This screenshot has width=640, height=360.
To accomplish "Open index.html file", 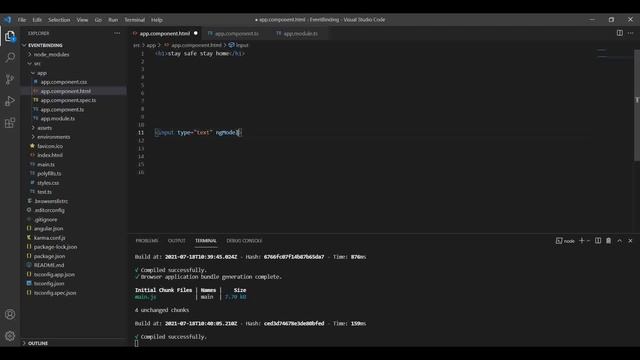I will pyautogui.click(x=50, y=155).
